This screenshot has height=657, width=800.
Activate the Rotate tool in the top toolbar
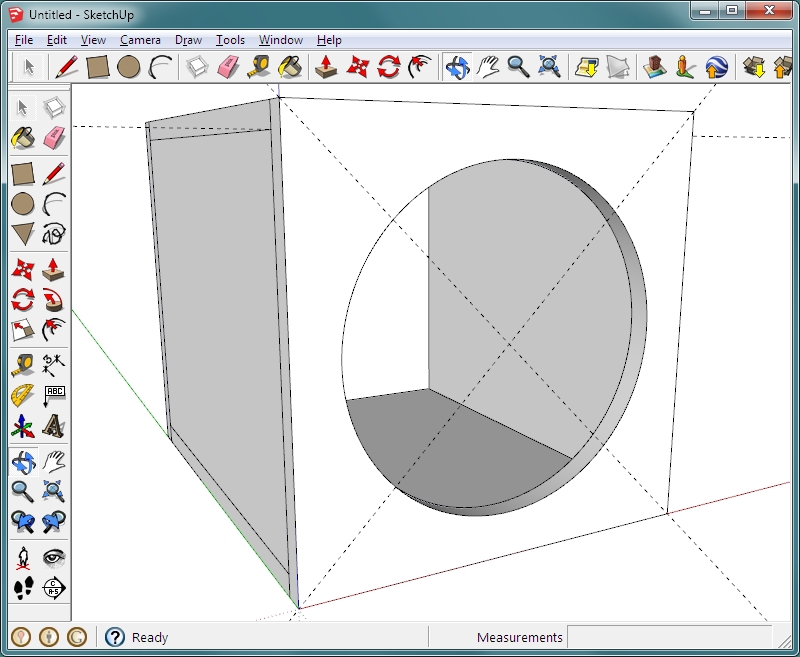pos(389,67)
